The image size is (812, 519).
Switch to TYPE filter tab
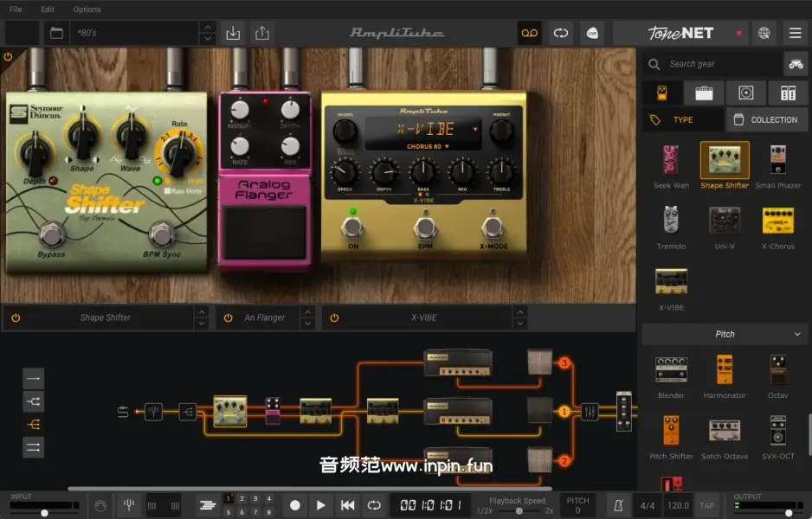coord(682,119)
